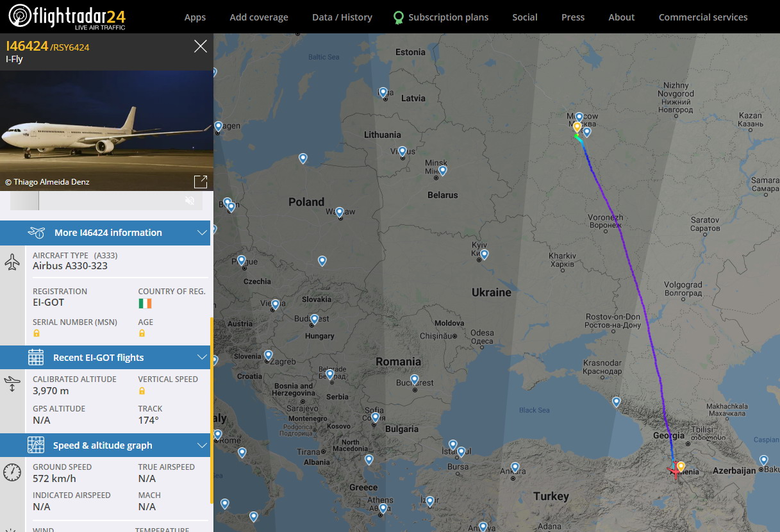
Task: Open the Commercial services link
Action: (703, 17)
